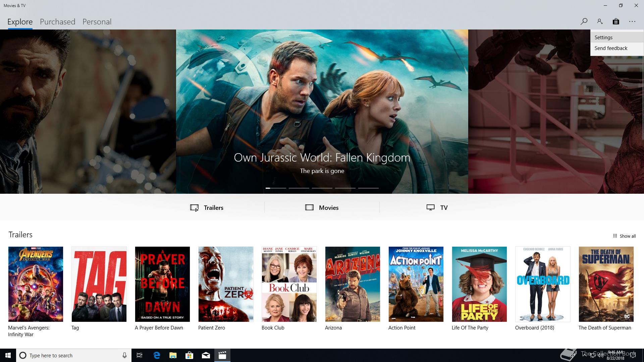Click the account sign-in icon
This screenshot has height=362, width=644.
(600, 21)
